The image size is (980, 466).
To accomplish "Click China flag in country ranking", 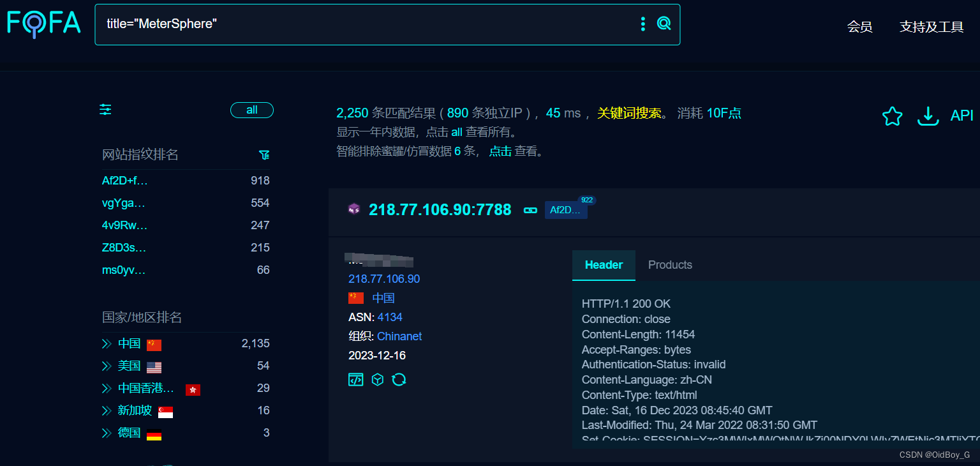I will click(x=154, y=345).
